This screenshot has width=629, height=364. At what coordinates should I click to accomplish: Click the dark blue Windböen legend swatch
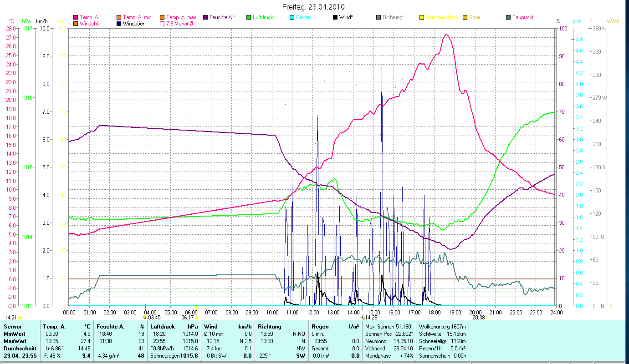(119, 23)
